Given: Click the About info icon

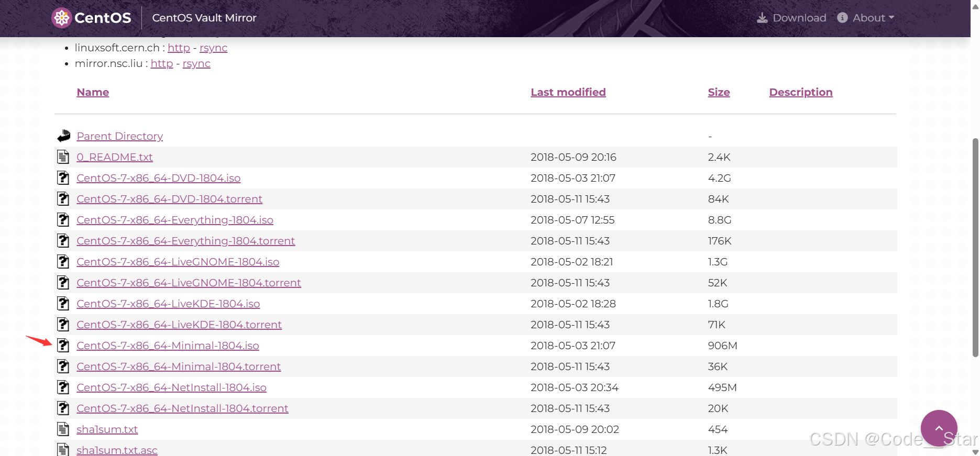Looking at the screenshot, I should click(842, 18).
